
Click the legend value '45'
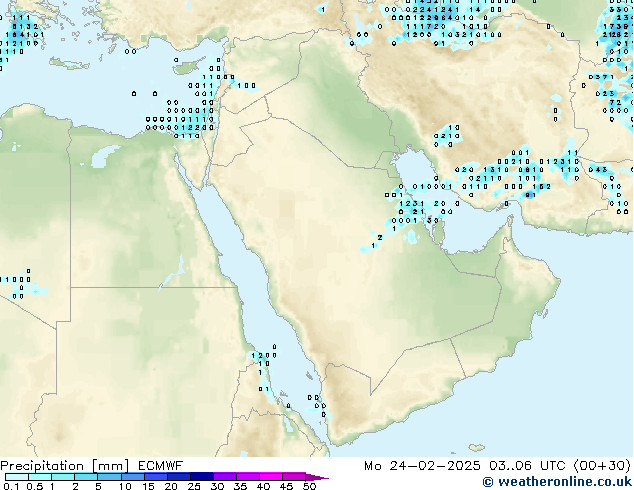(286, 486)
